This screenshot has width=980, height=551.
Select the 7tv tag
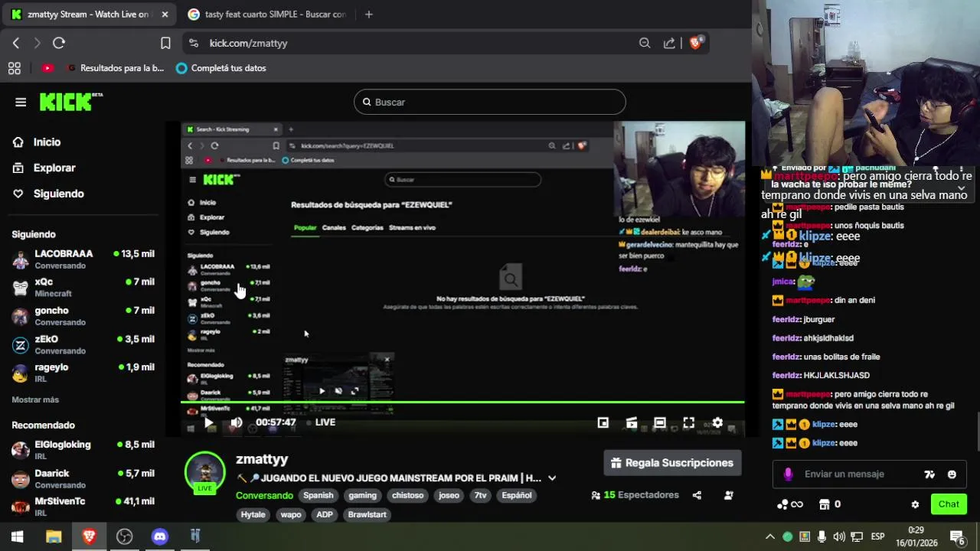[x=480, y=496]
